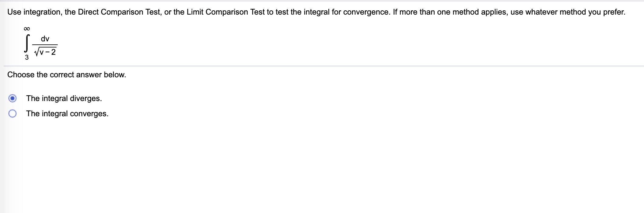Click the filled radio next to diverges option
This screenshot has width=644, height=213.
click(12, 98)
